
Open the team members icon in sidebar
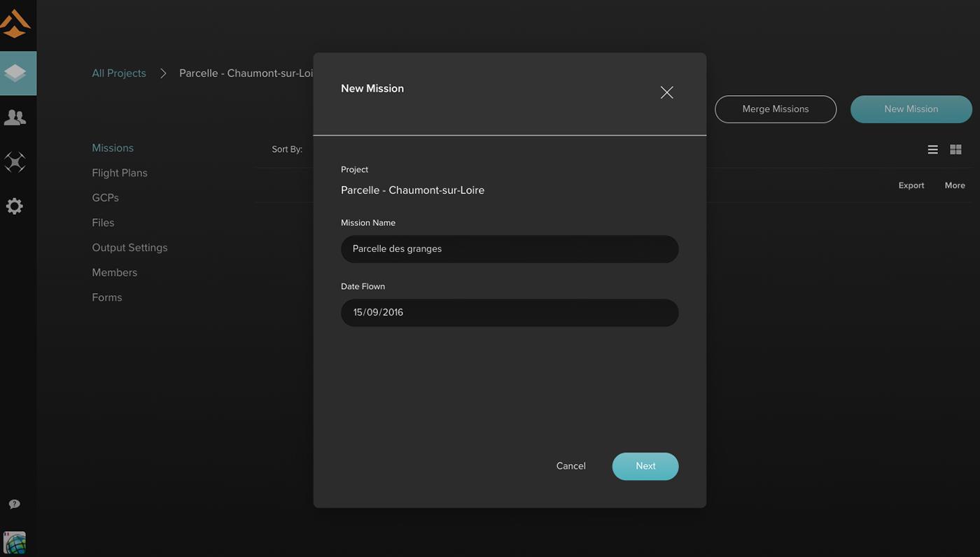(x=15, y=118)
